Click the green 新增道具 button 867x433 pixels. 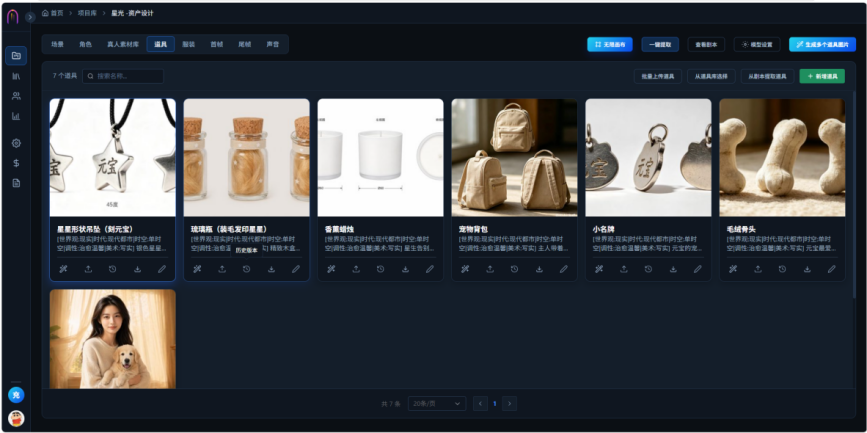click(x=822, y=76)
